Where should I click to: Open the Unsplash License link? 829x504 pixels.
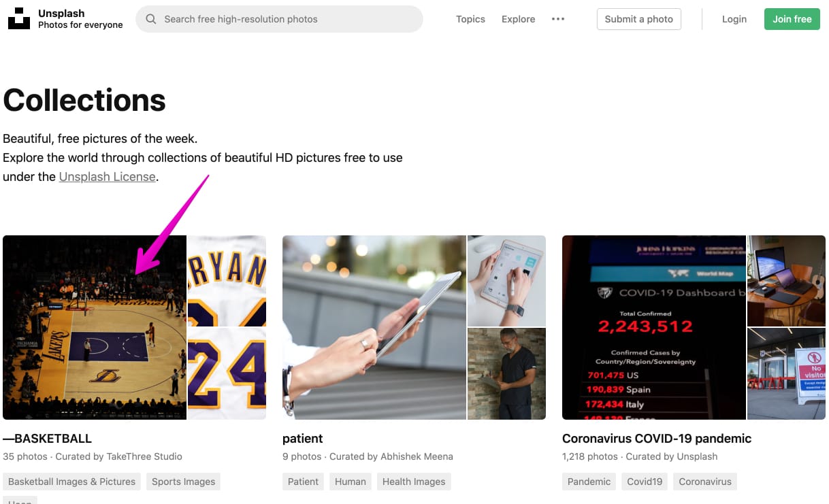point(108,177)
